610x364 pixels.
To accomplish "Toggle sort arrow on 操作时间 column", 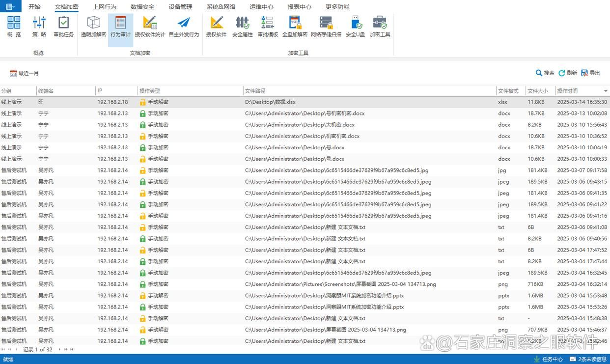I will click(605, 91).
